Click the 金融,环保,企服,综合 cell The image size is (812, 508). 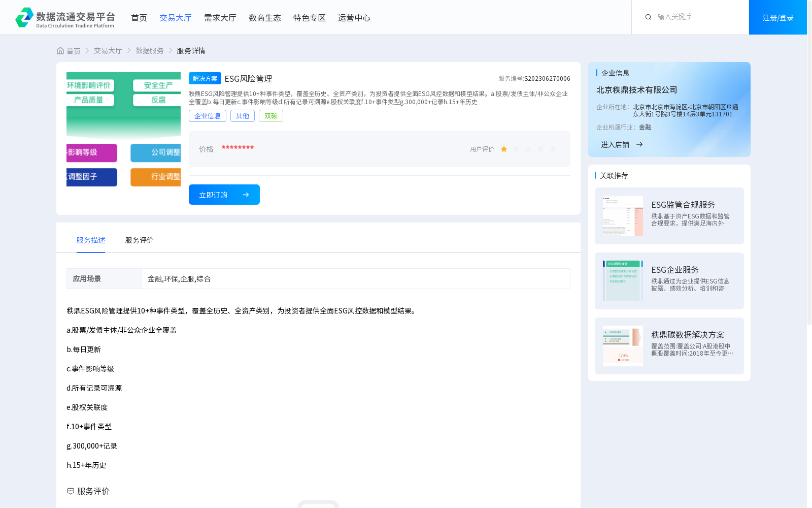pyautogui.click(x=356, y=278)
